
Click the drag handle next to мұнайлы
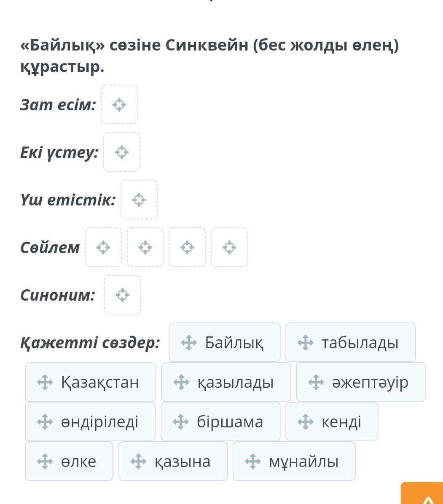tap(252, 461)
